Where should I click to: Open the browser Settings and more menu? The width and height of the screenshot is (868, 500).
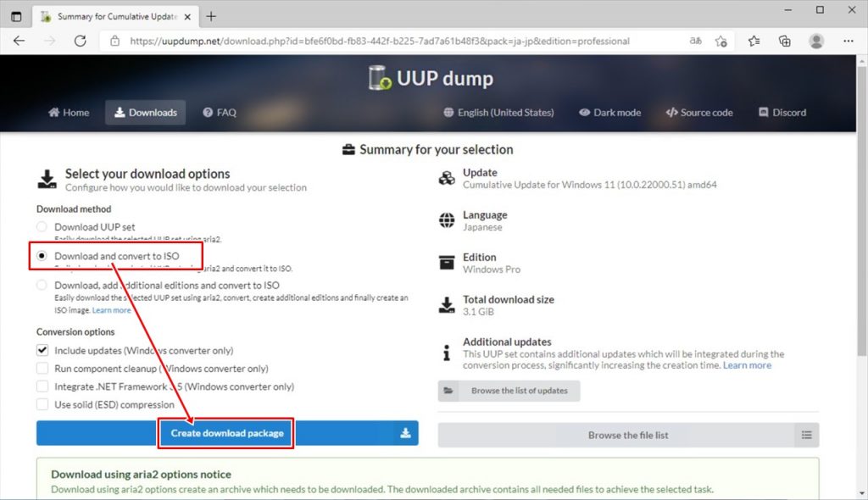pos(848,41)
